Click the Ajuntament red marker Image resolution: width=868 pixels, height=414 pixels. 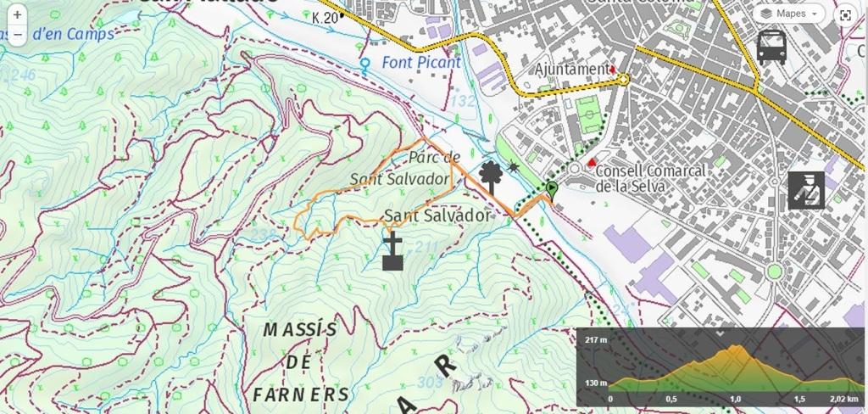pos(612,70)
